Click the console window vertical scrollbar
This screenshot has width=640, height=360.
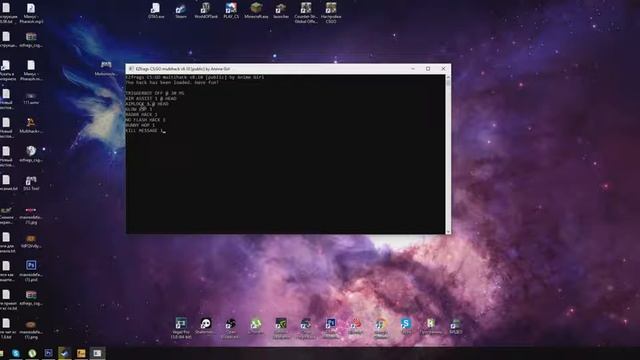pyautogui.click(x=448, y=154)
